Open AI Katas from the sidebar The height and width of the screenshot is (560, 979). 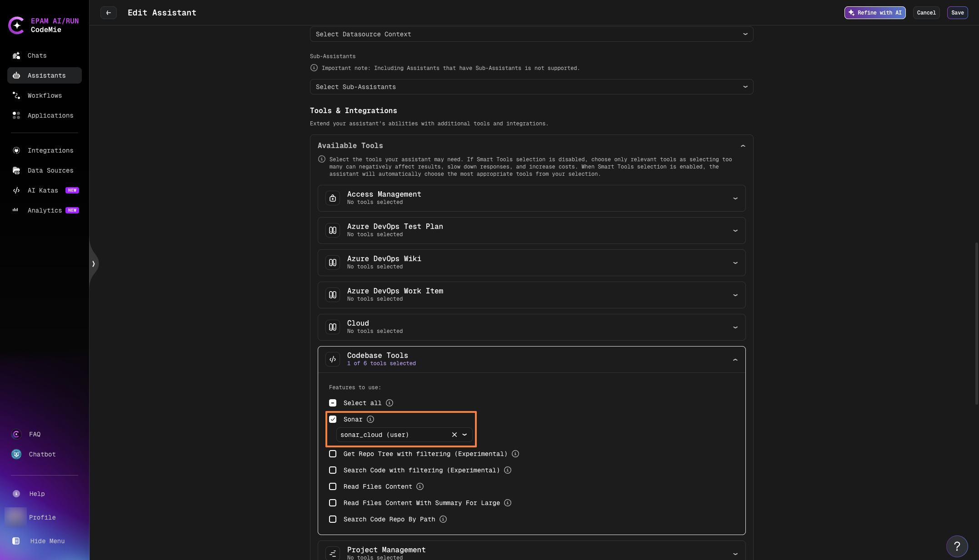(42, 190)
